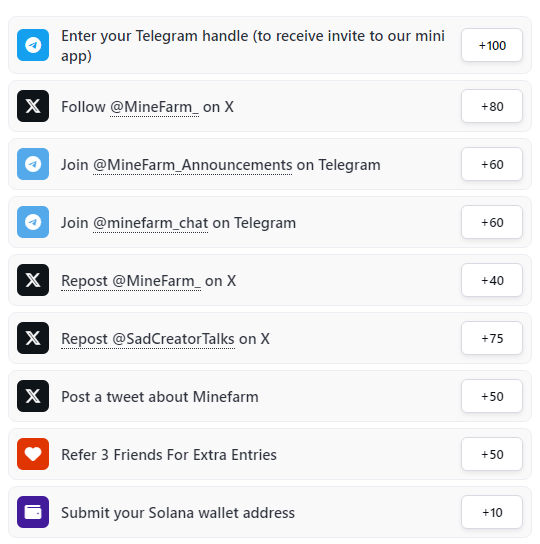Click the Telegram icon beside Join @minefarm_chat
Viewport: 540px width, 544px height.
point(33,222)
